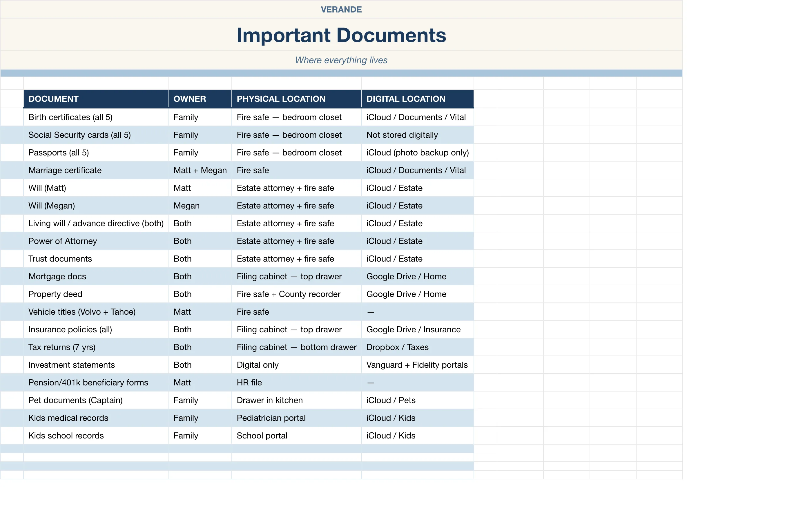This screenshot has height=522, width=812.
Task: Select the 'Trust documents' cell
Action: pyautogui.click(x=96, y=259)
